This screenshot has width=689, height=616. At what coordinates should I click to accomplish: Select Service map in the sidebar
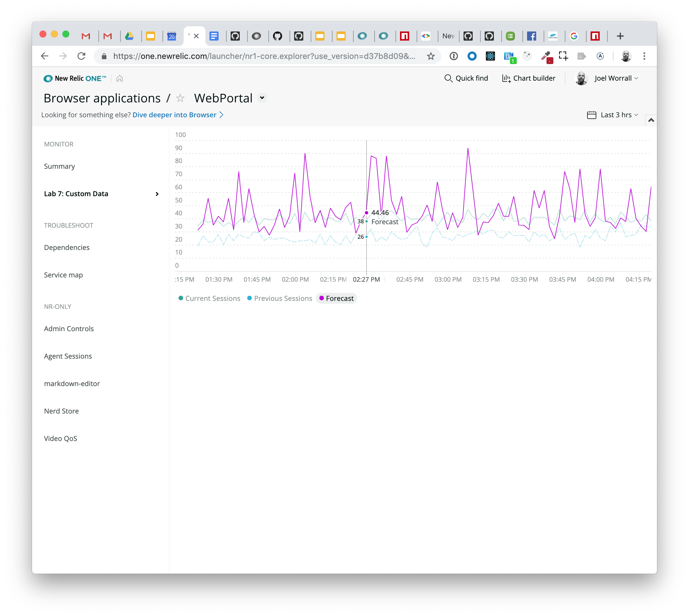tap(63, 275)
